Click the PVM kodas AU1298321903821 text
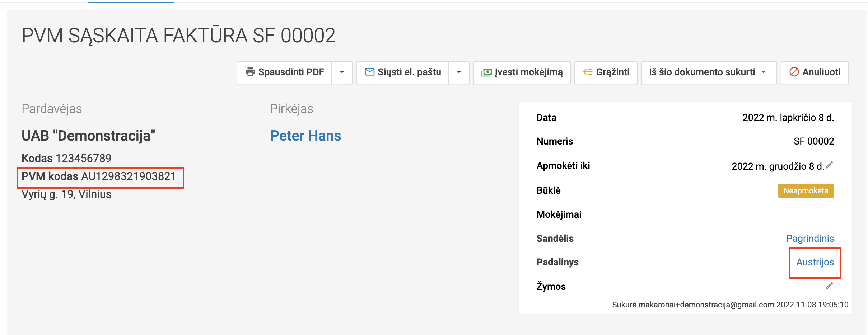 99,176
